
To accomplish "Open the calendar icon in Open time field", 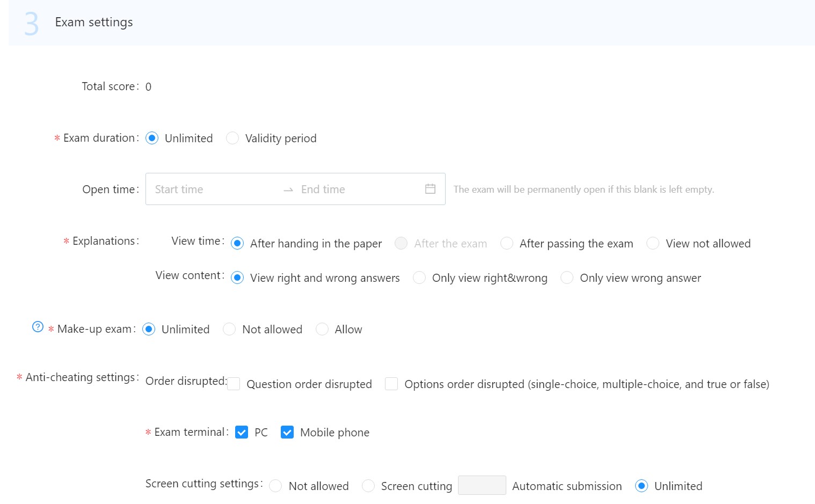I will (x=430, y=189).
